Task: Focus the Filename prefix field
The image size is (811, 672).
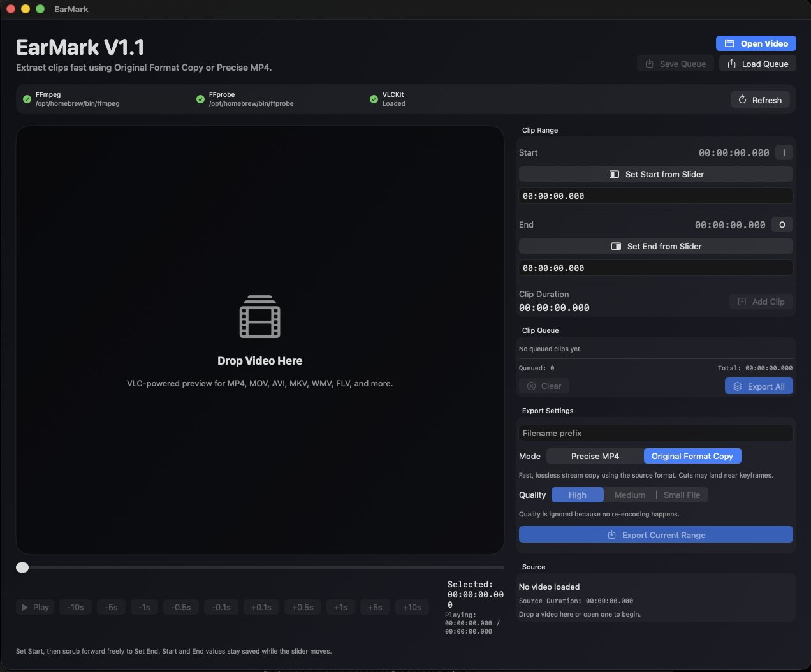Action: click(656, 433)
